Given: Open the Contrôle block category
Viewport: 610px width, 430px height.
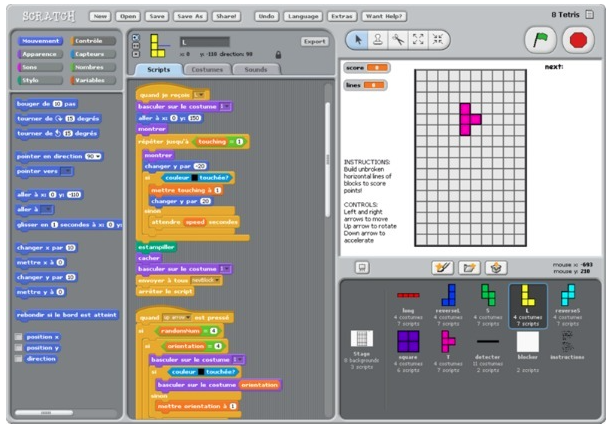Looking at the screenshot, I should [93, 41].
